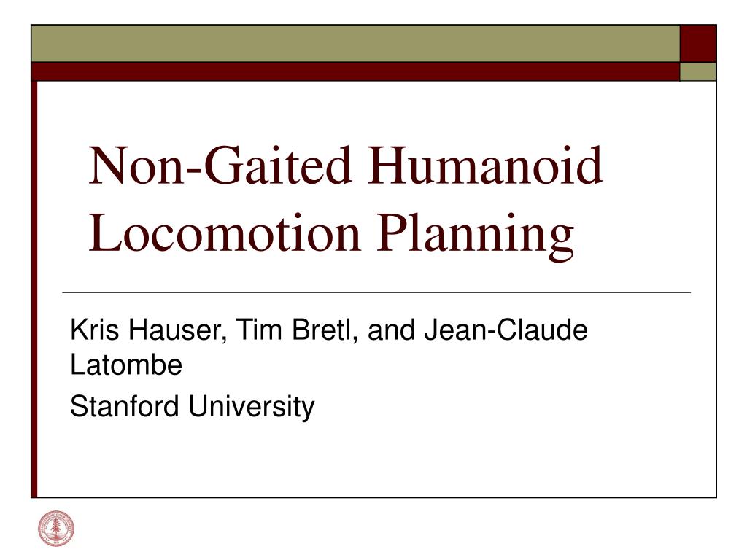Click the wide olive green header bar
This screenshot has height=560, width=747.
tap(355, 43)
